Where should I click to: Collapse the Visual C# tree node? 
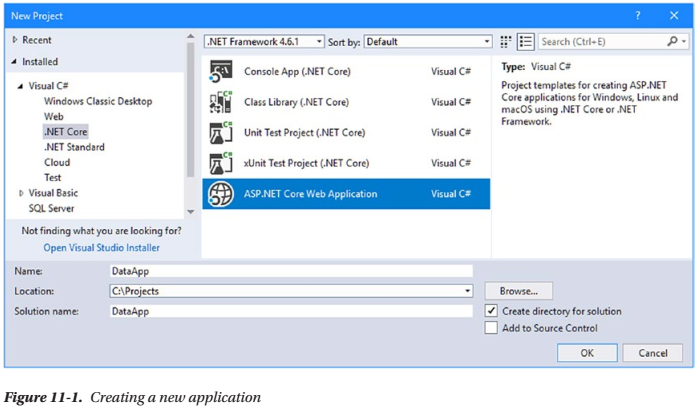[x=20, y=86]
